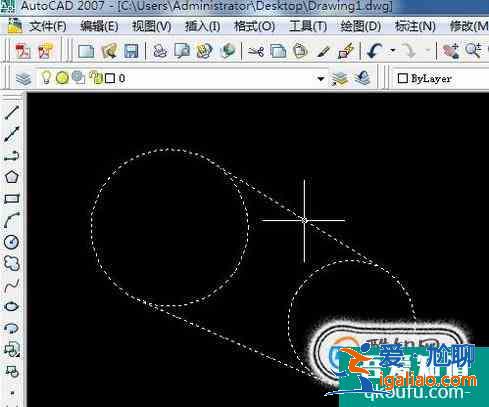Click the Save floppy disk icon
The width and height of the screenshot is (489, 407).
coord(131,51)
